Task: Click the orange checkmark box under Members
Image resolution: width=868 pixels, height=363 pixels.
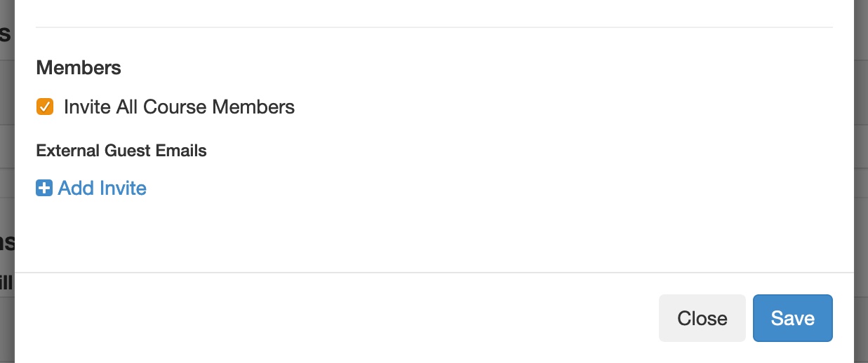Action: coord(45,107)
